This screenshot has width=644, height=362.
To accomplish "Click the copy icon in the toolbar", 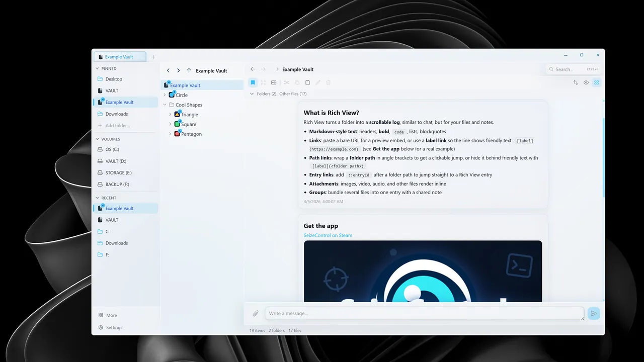I will [297, 82].
